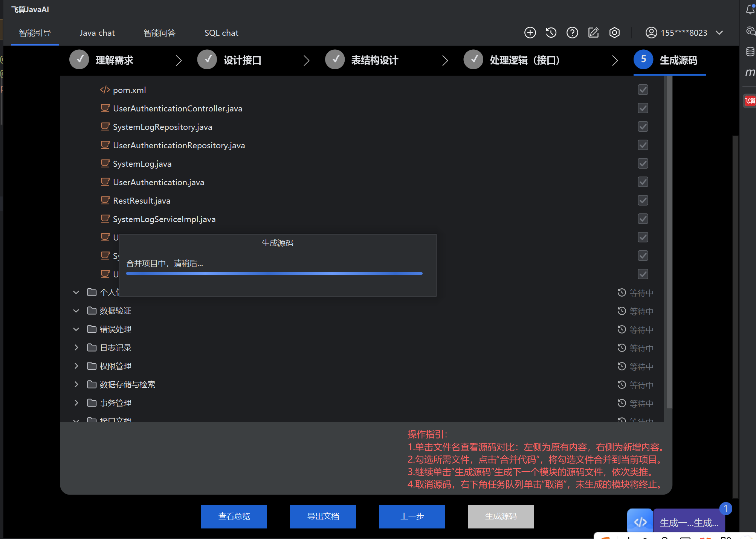Switch to the Java chat tab
The image size is (756, 539).
(x=97, y=33)
